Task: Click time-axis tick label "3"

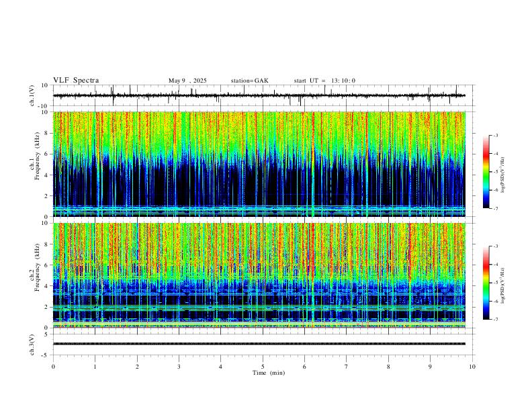Action: point(179,367)
